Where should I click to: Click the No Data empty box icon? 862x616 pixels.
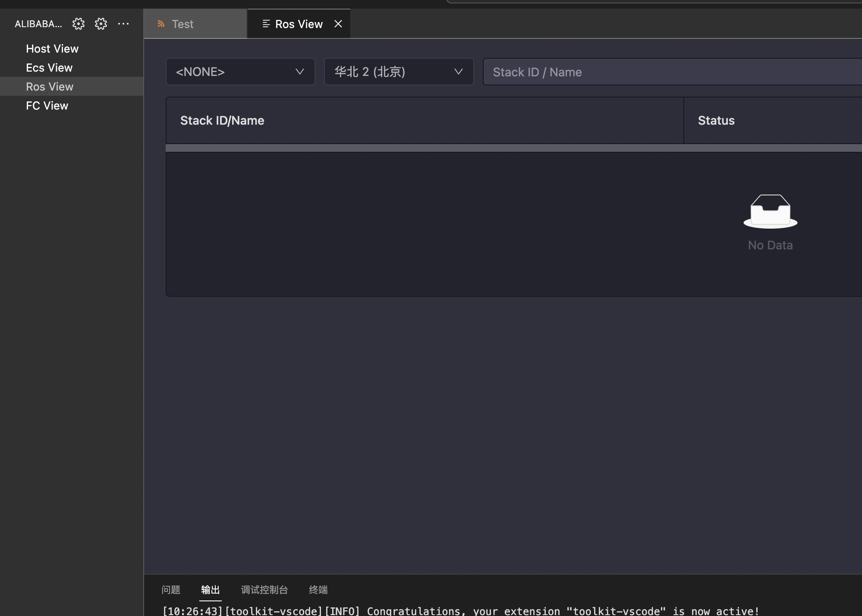(771, 211)
